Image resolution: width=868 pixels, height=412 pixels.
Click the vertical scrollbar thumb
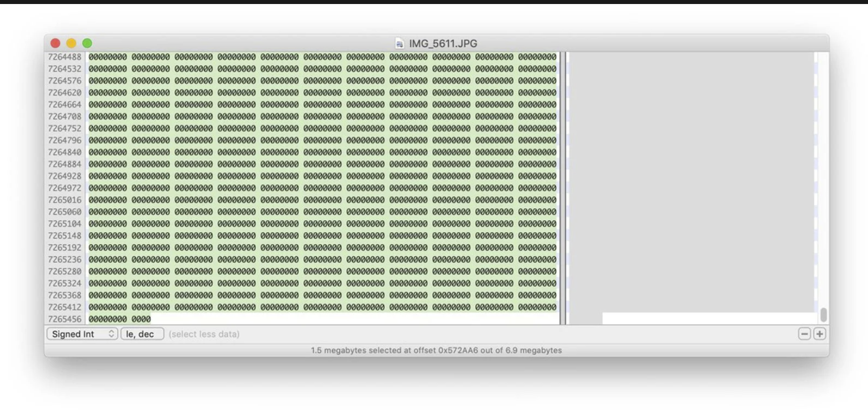pos(823,315)
